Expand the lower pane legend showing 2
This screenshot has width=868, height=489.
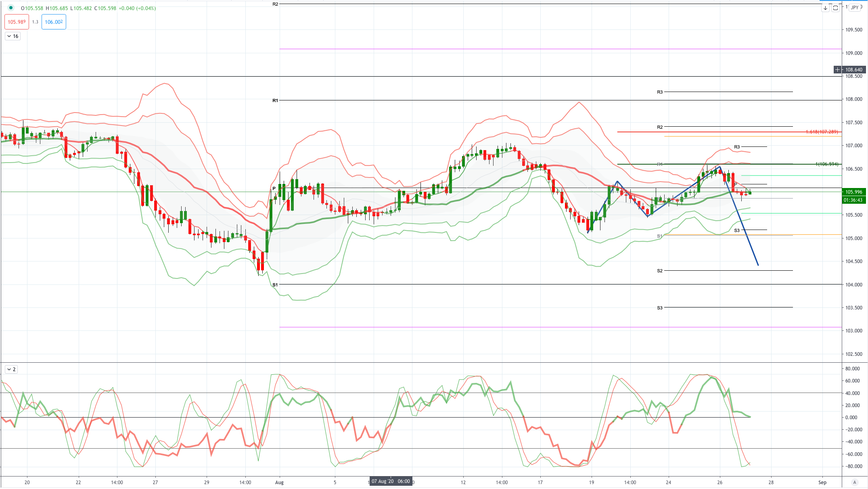click(x=11, y=369)
